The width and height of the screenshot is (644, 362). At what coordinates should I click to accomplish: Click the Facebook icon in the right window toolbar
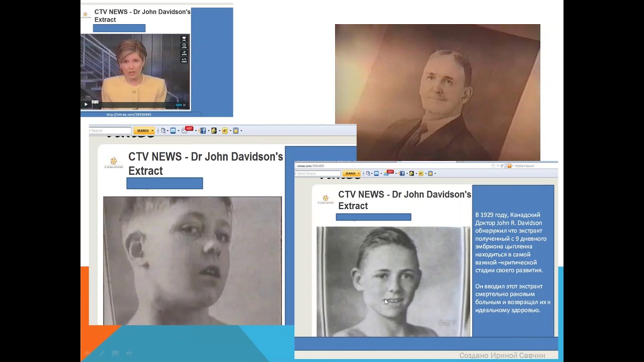tap(401, 173)
